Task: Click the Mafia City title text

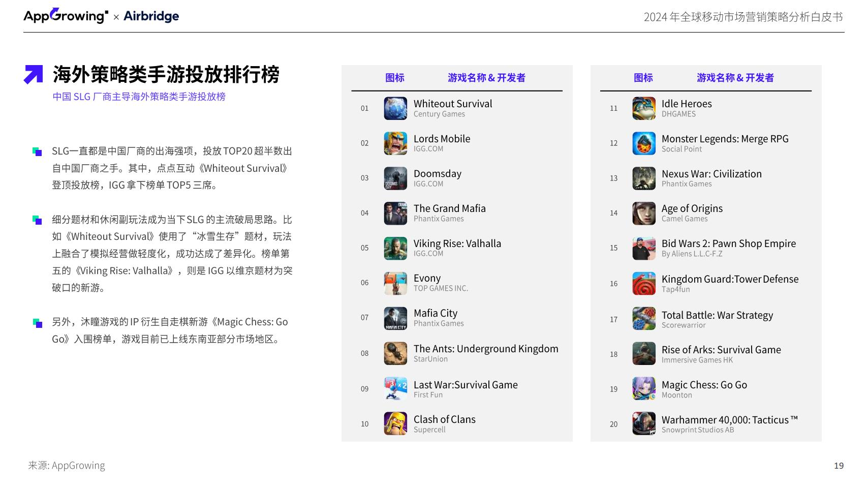Action: 436,313
